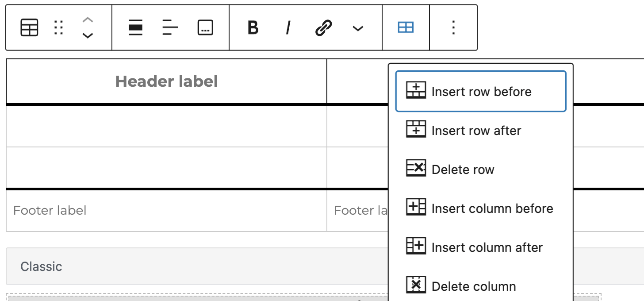The height and width of the screenshot is (301, 644).
Task: Click the first Footer label cell
Action: [166, 210]
